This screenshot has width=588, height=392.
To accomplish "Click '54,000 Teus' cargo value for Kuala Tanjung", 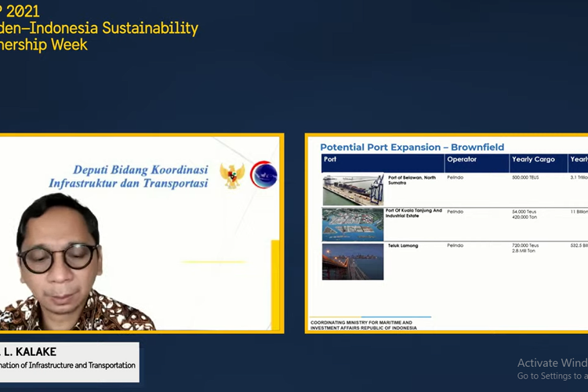I will 524,212.
